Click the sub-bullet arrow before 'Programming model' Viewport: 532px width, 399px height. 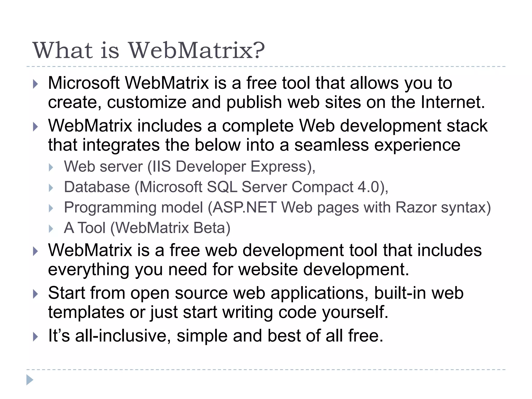coord(51,208)
